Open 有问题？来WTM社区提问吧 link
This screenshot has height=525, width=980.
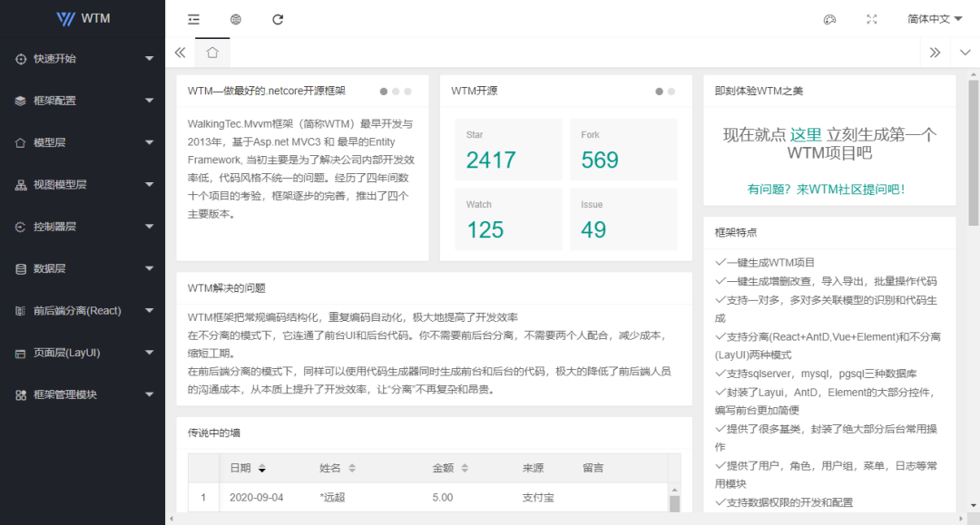826,190
